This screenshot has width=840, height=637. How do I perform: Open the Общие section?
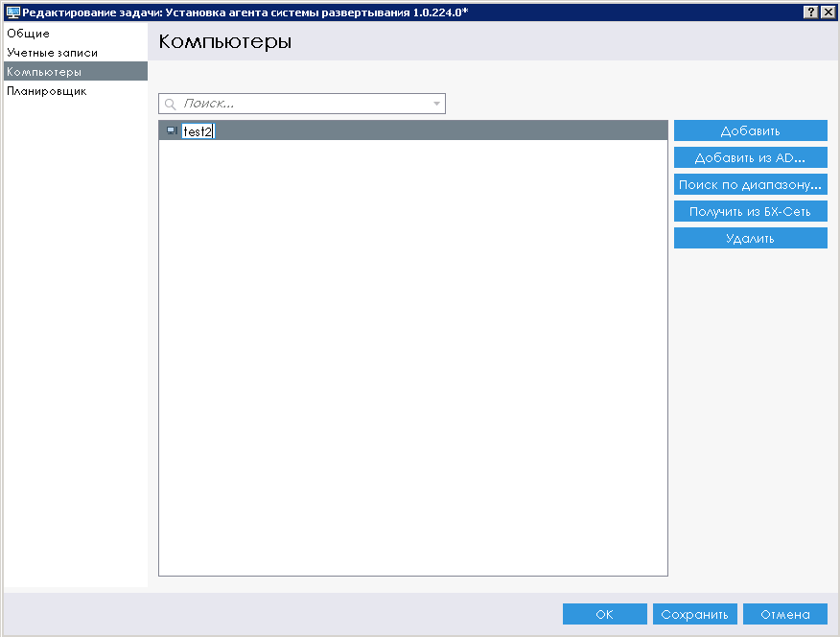click(x=75, y=34)
